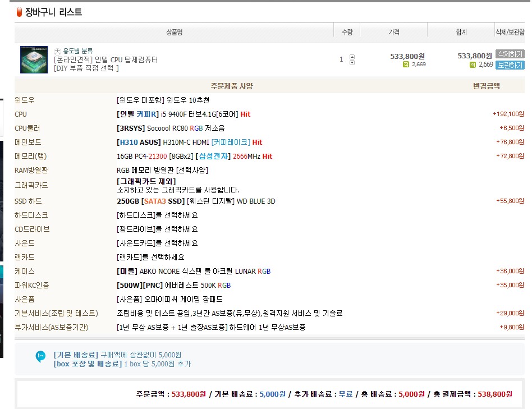Click the +76,800원 mainboard price change
This screenshot has width=532, height=409.
(x=510, y=142)
